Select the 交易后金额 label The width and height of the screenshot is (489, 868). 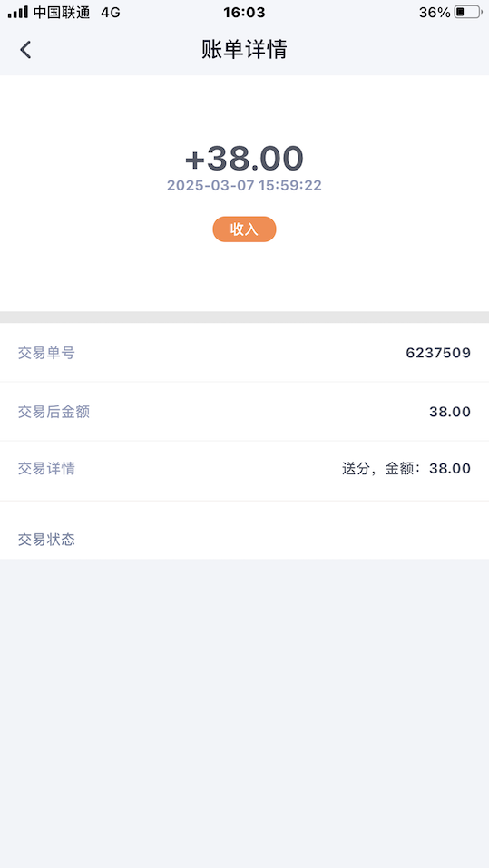pos(54,412)
